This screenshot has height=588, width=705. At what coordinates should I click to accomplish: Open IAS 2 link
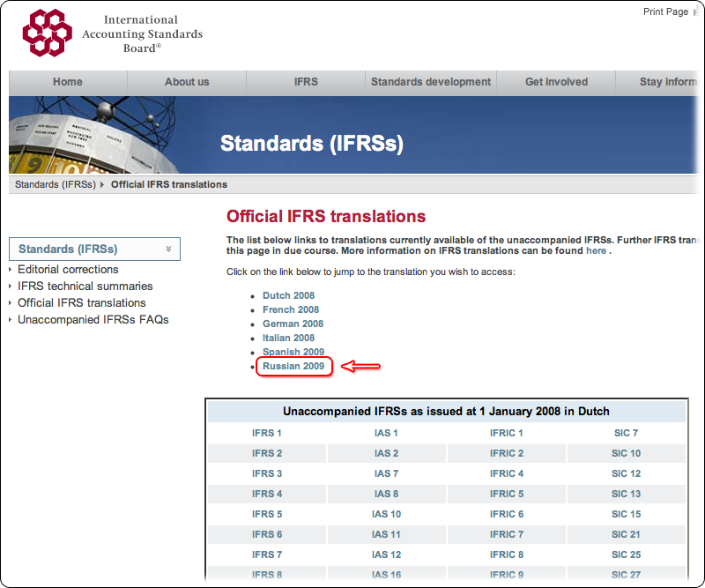tap(386, 453)
